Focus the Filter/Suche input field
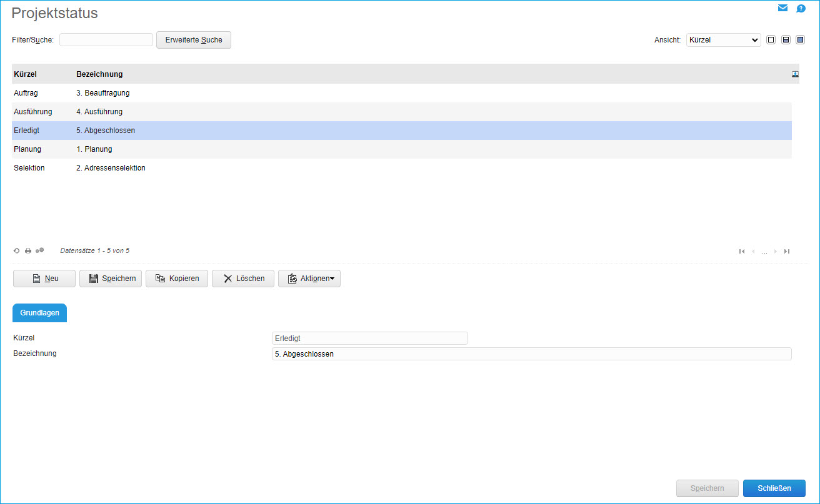Viewport: 820px width, 504px height. tap(106, 40)
